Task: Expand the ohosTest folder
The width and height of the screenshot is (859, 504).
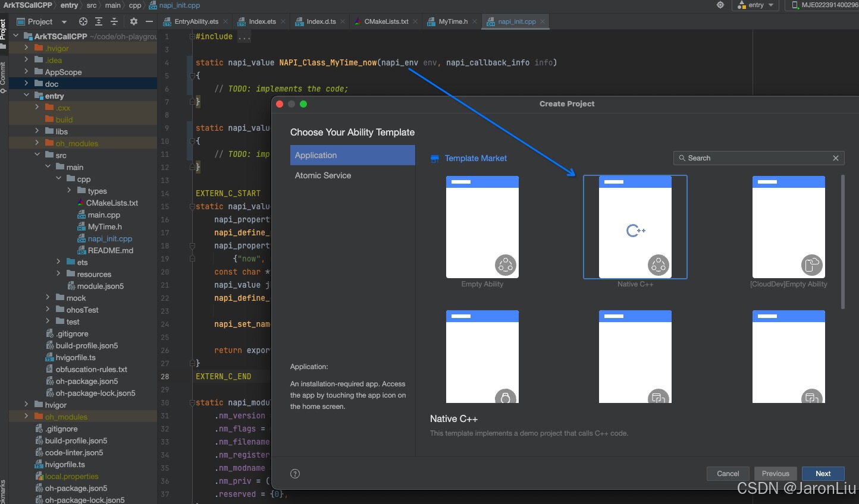Action: pos(48,310)
